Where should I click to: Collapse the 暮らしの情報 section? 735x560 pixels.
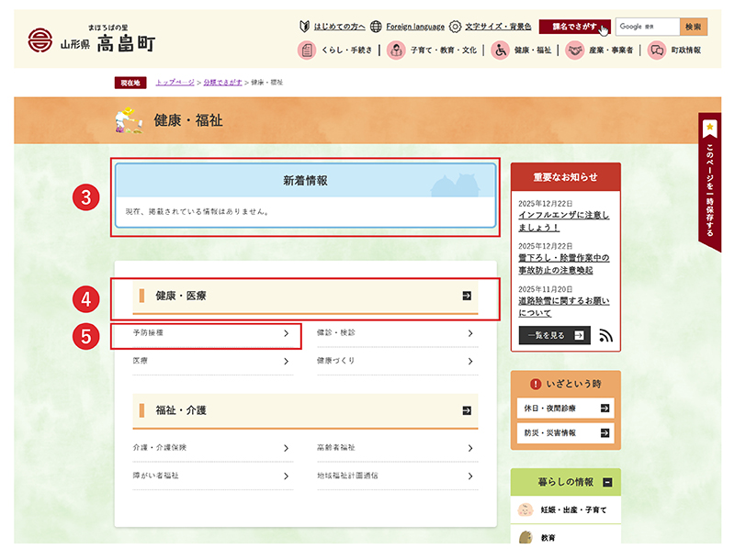coord(607,482)
